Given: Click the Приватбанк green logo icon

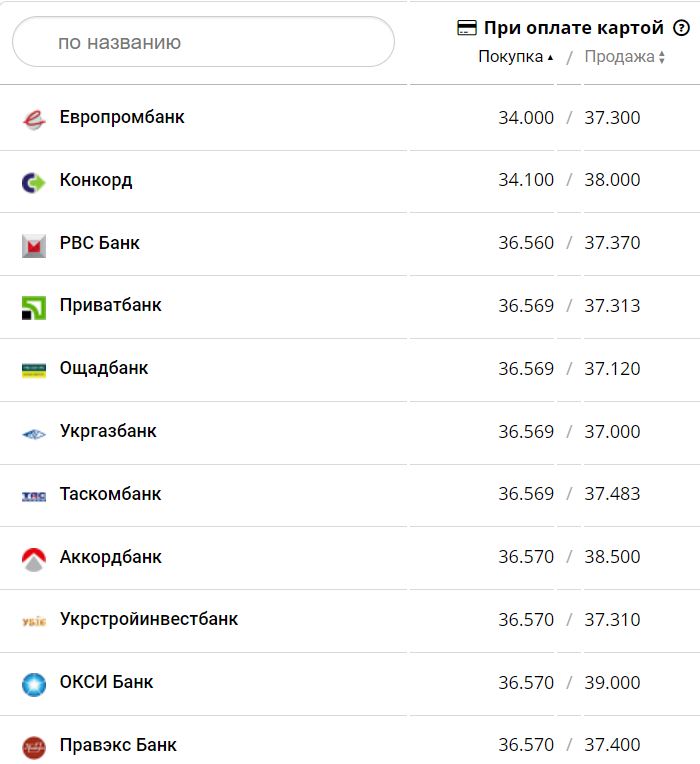Looking at the screenshot, I should pos(34,307).
